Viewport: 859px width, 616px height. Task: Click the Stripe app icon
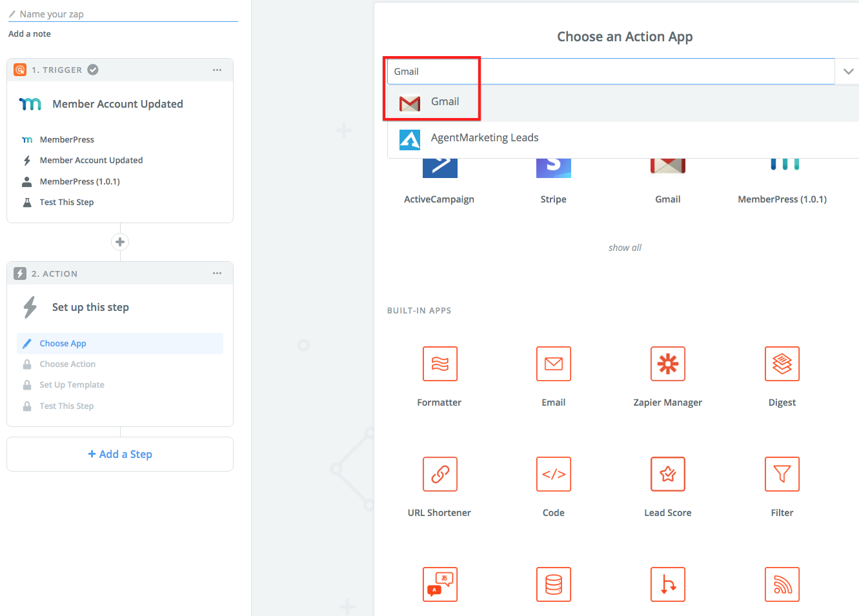[x=553, y=168]
